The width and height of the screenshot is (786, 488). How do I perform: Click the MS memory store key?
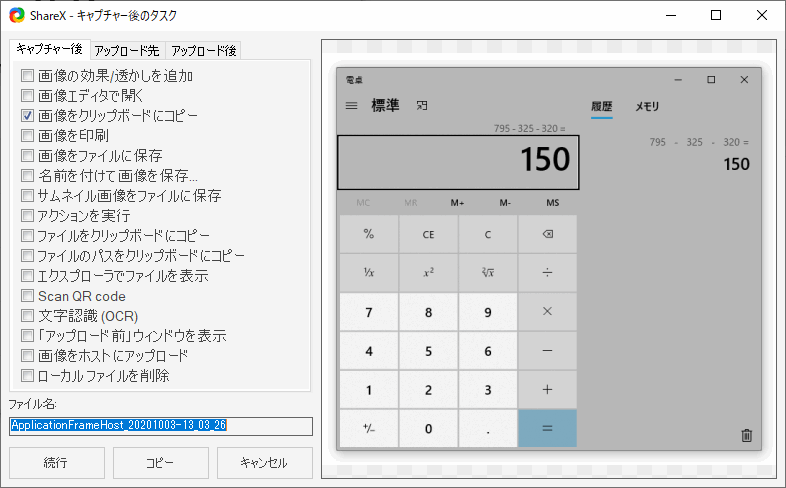point(552,203)
